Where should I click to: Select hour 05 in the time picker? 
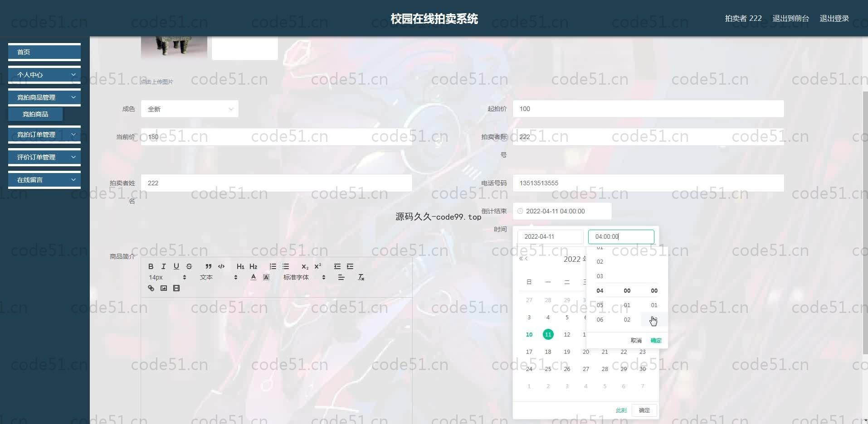point(600,305)
